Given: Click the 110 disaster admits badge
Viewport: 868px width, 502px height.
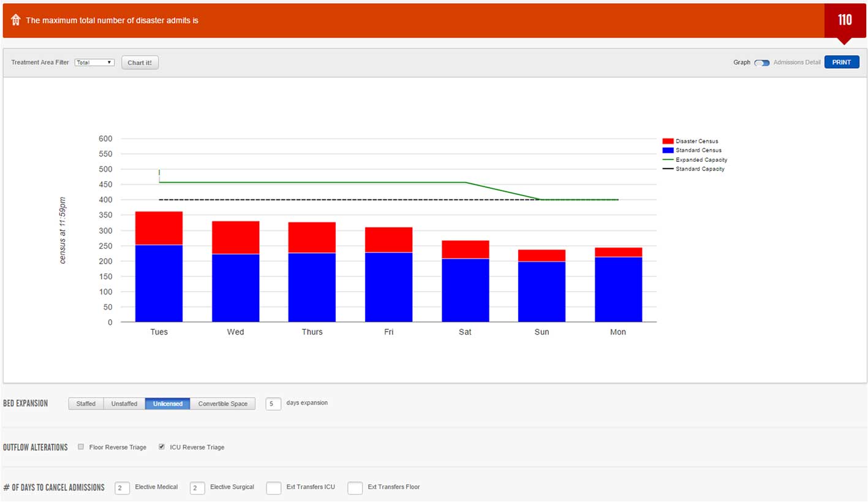Looking at the screenshot, I should (x=845, y=20).
